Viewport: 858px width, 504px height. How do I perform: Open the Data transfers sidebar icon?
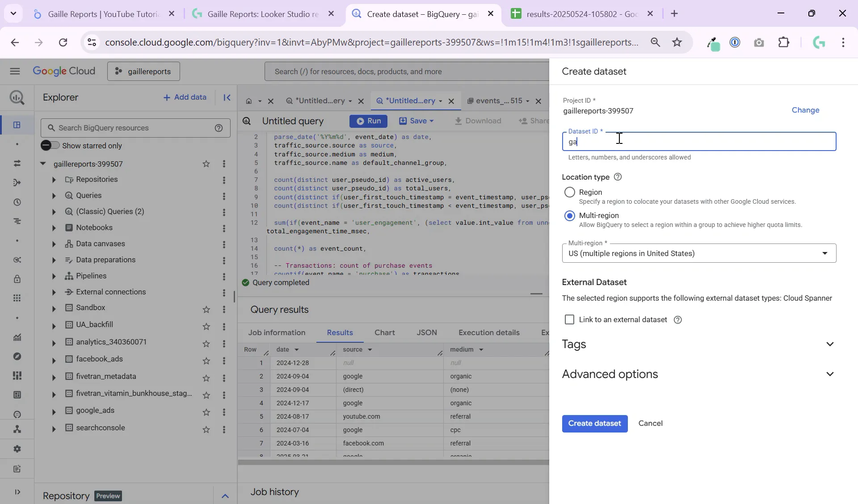click(17, 164)
